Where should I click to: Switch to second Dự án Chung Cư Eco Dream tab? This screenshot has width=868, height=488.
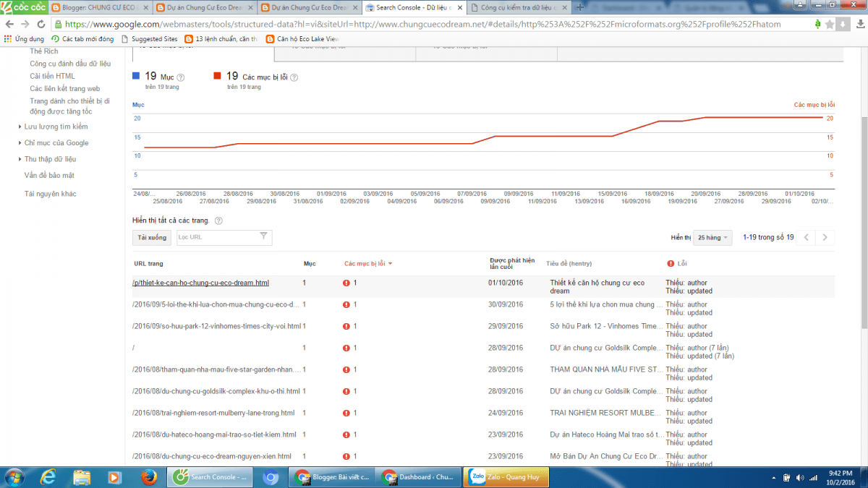click(310, 8)
